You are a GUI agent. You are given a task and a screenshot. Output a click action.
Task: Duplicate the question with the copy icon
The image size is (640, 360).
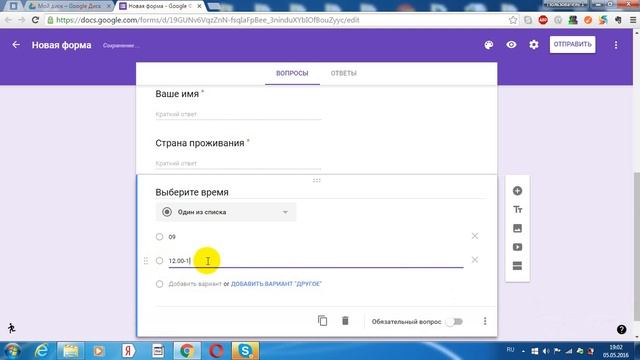click(322, 321)
